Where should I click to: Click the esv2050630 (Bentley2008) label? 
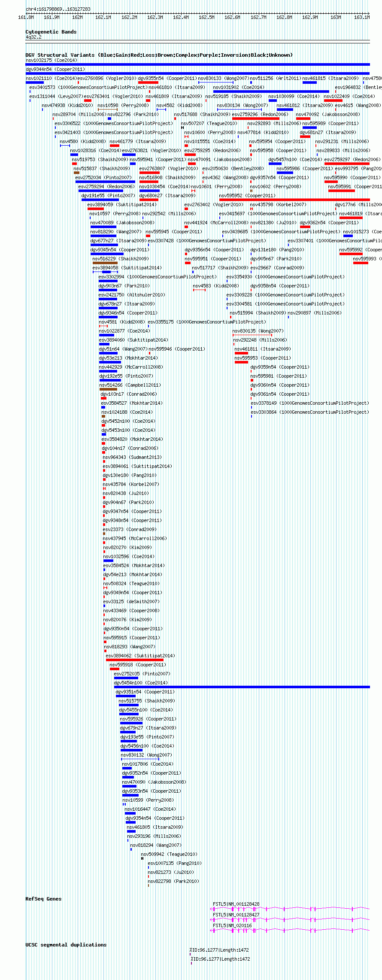pyautogui.click(x=233, y=168)
